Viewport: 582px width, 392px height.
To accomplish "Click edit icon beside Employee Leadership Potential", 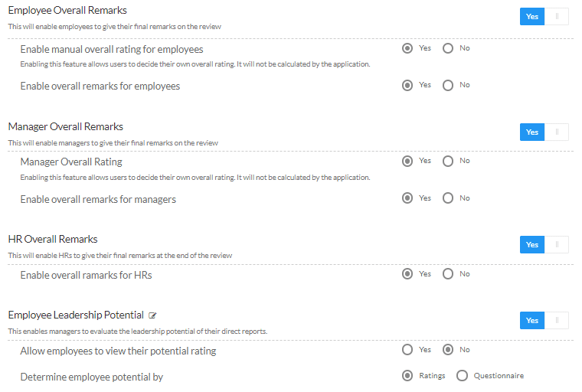I will click(152, 315).
